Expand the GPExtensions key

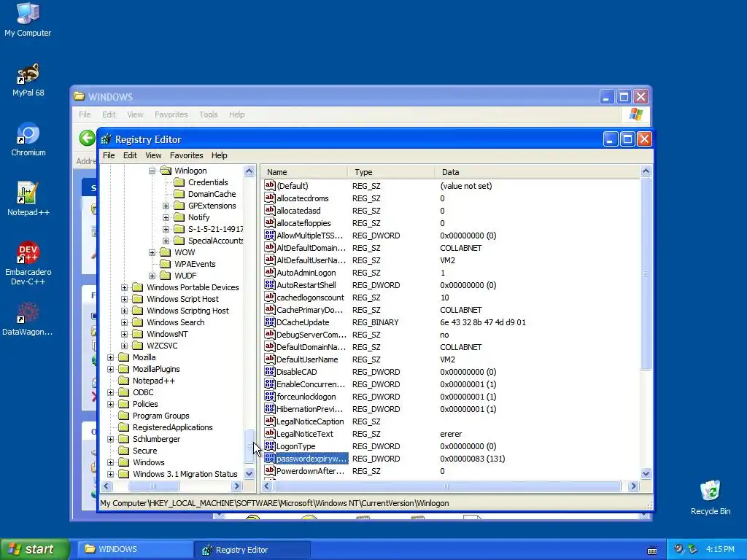pos(166,206)
